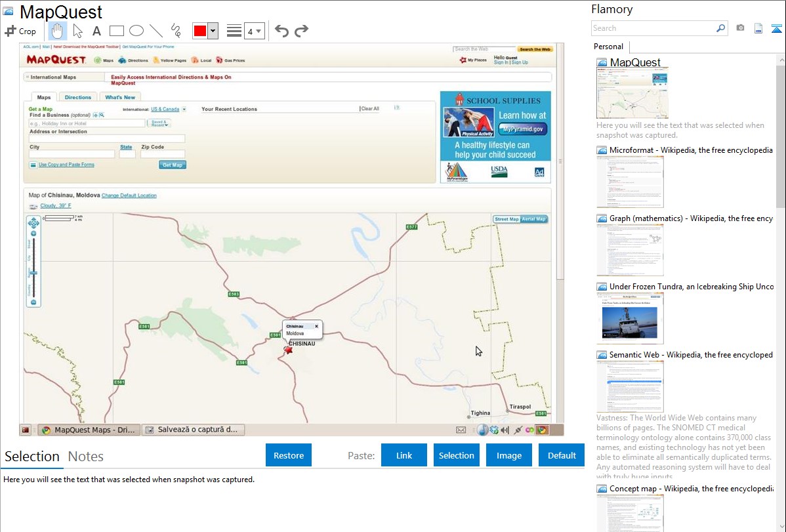Undo the last edit
The width and height of the screenshot is (786, 532).
281,31
